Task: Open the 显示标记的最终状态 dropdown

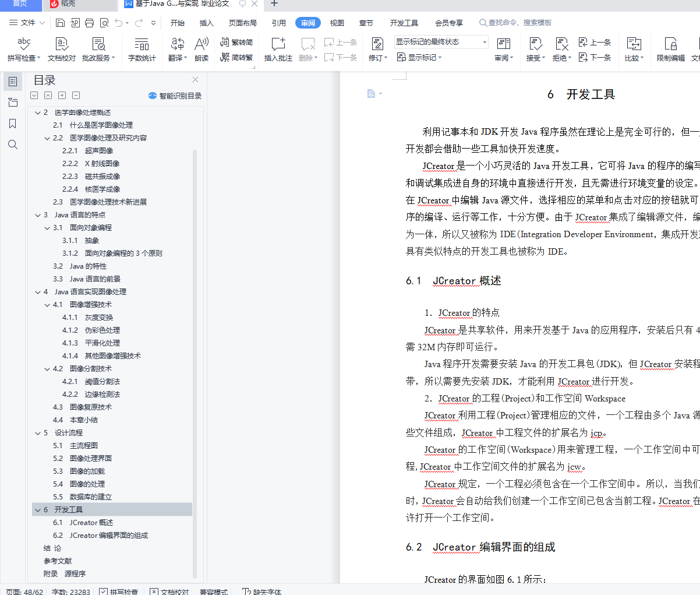Action: click(441, 42)
